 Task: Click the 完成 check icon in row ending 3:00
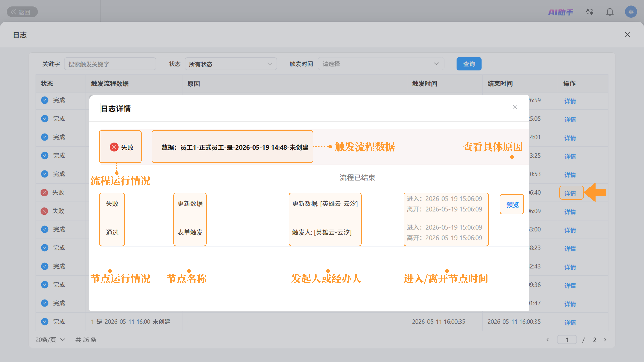tap(44, 229)
